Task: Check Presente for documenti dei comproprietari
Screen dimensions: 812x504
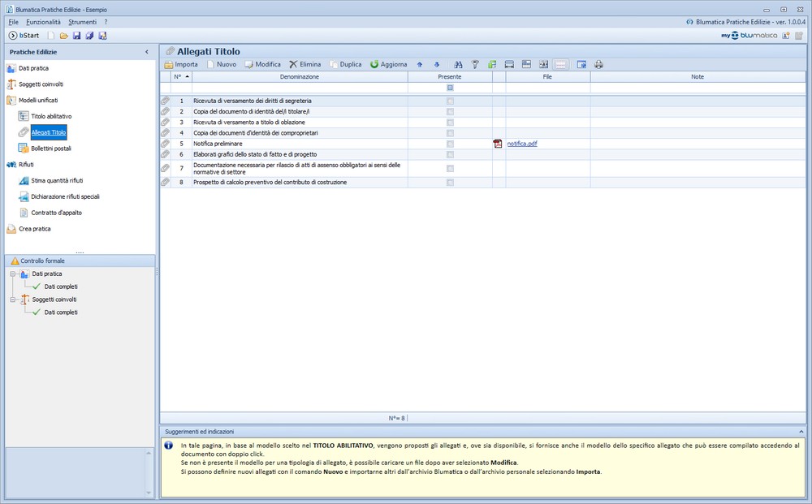Action: click(x=450, y=133)
